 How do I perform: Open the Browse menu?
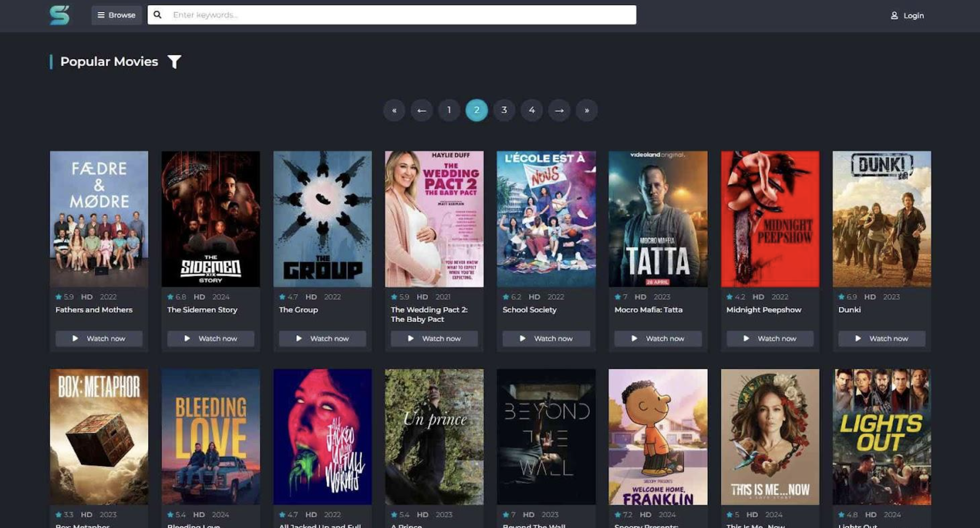pos(117,15)
